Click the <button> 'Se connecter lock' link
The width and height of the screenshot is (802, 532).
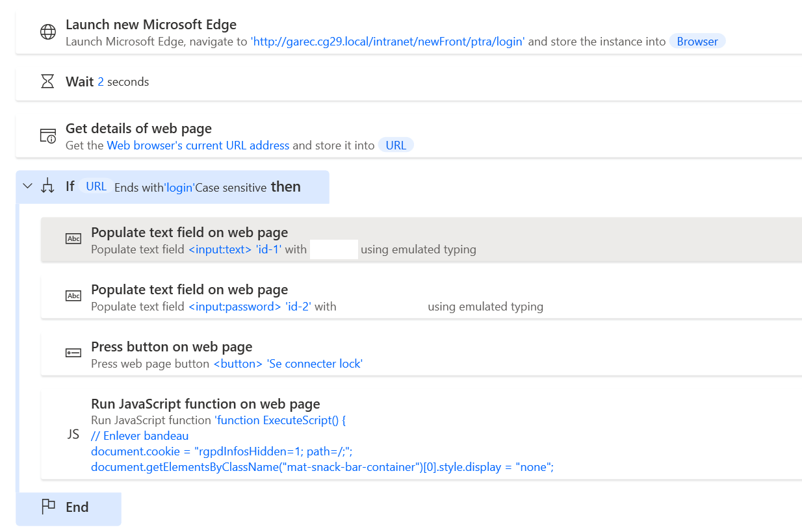[x=288, y=364]
